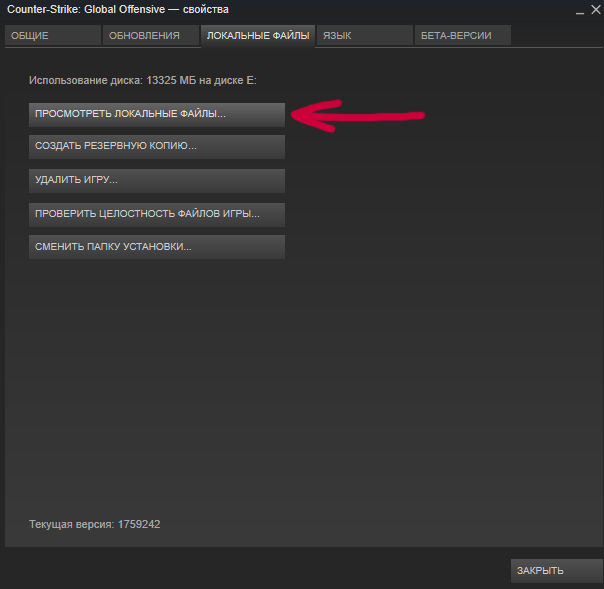Screen dimensions: 604x589
Task: Close the window with the X icon
Action: point(596,10)
